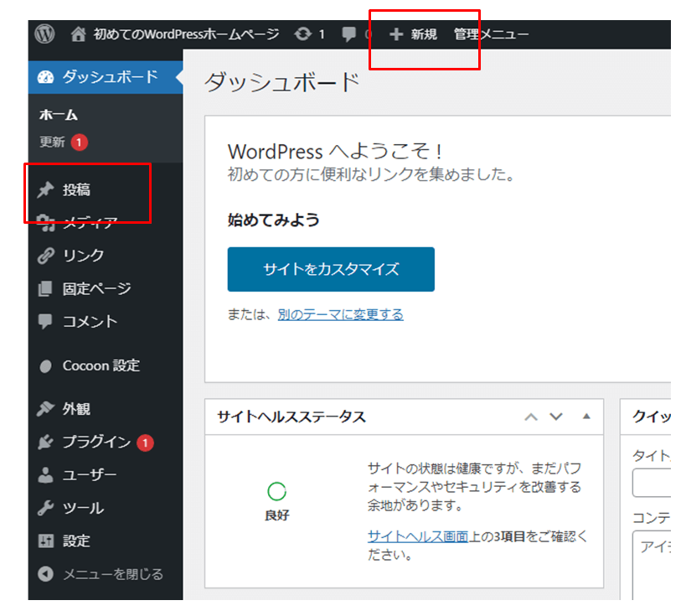The width and height of the screenshot is (686, 616).
Task: Click the home icon in admin bar
Action: click(78, 34)
